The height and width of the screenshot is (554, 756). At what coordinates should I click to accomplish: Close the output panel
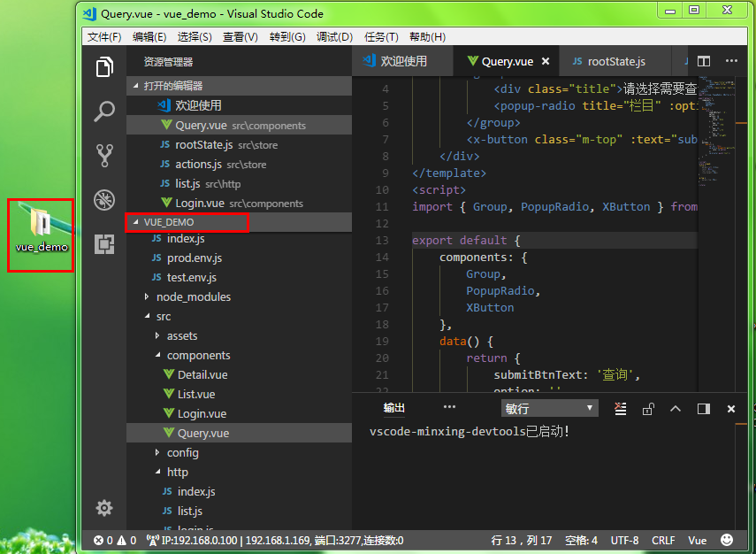pyautogui.click(x=731, y=409)
